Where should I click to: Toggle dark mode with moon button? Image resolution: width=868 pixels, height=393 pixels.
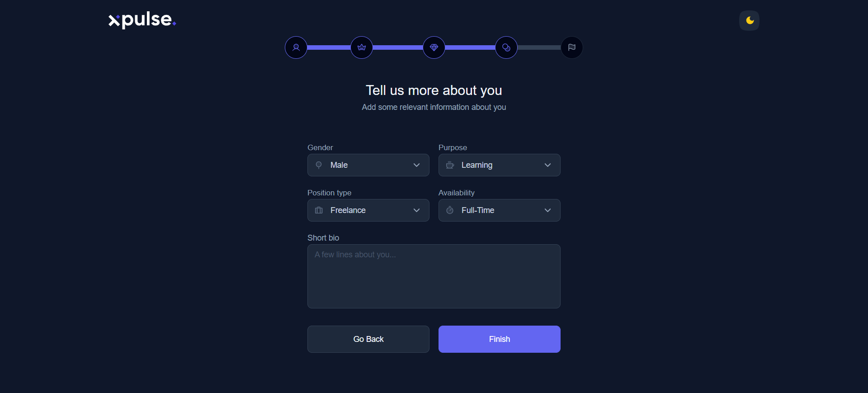[x=749, y=20]
